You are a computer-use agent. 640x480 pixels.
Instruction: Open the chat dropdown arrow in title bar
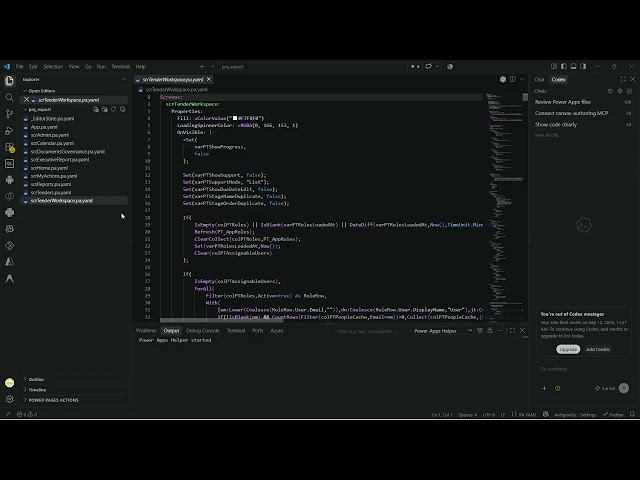pyautogui.click(x=438, y=67)
